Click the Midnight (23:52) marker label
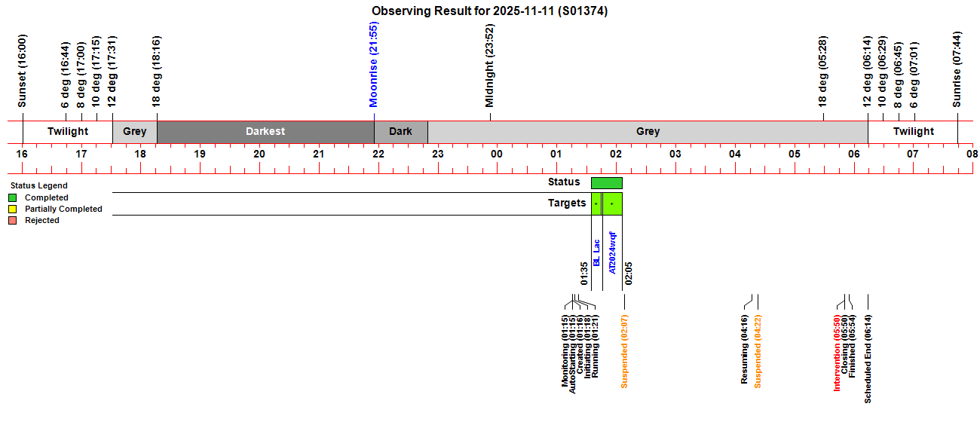 pyautogui.click(x=489, y=66)
